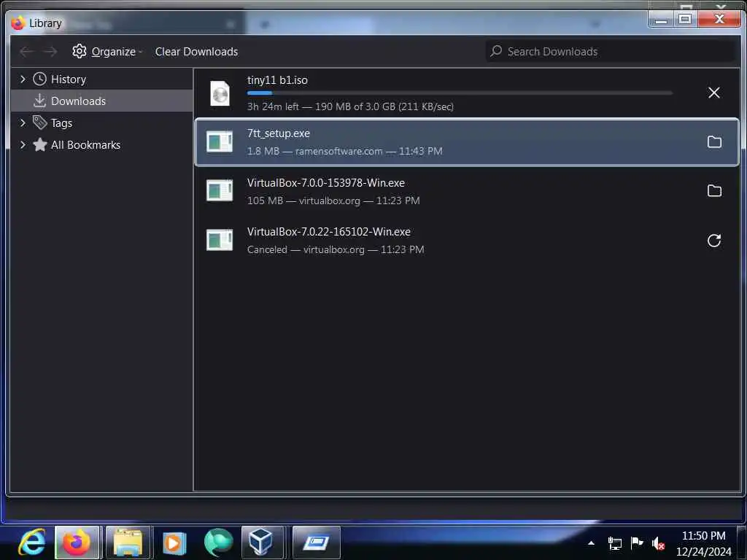Open Windows Explorer from the taskbar

click(x=127, y=542)
